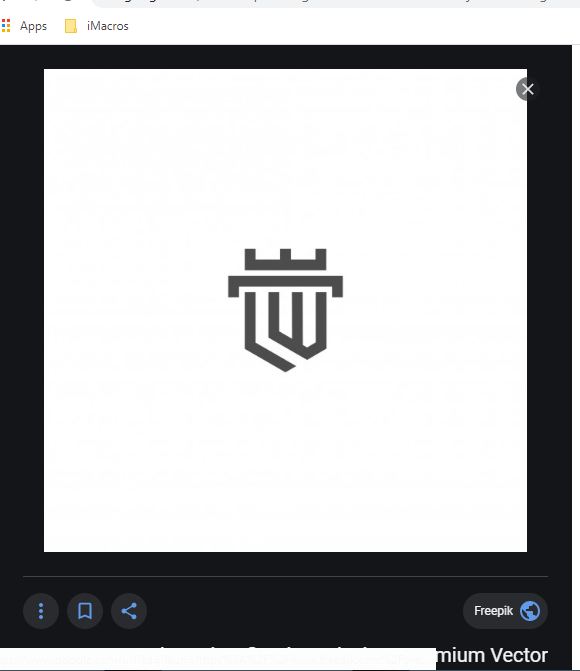Open the iMacros bookmarks folder label
This screenshot has height=671, width=580.
[107, 26]
